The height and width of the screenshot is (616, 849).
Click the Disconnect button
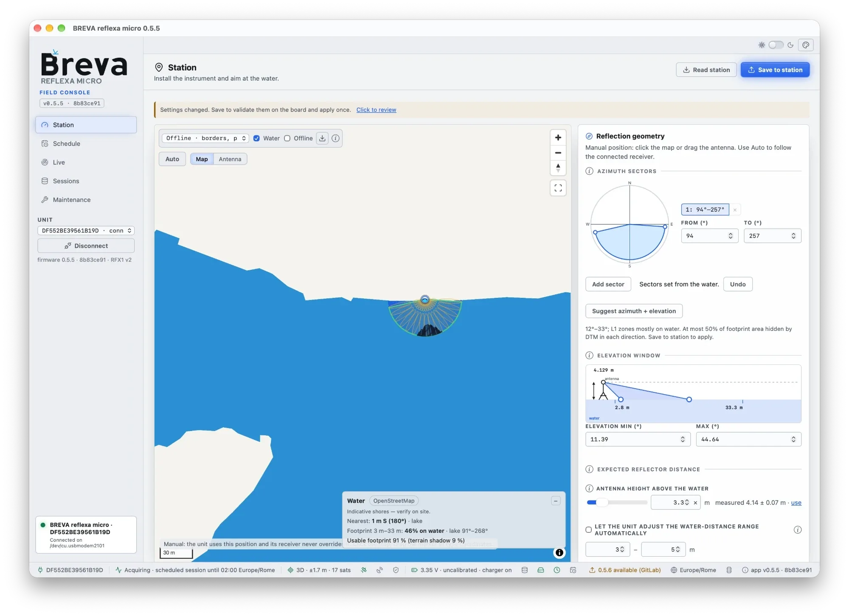click(86, 246)
